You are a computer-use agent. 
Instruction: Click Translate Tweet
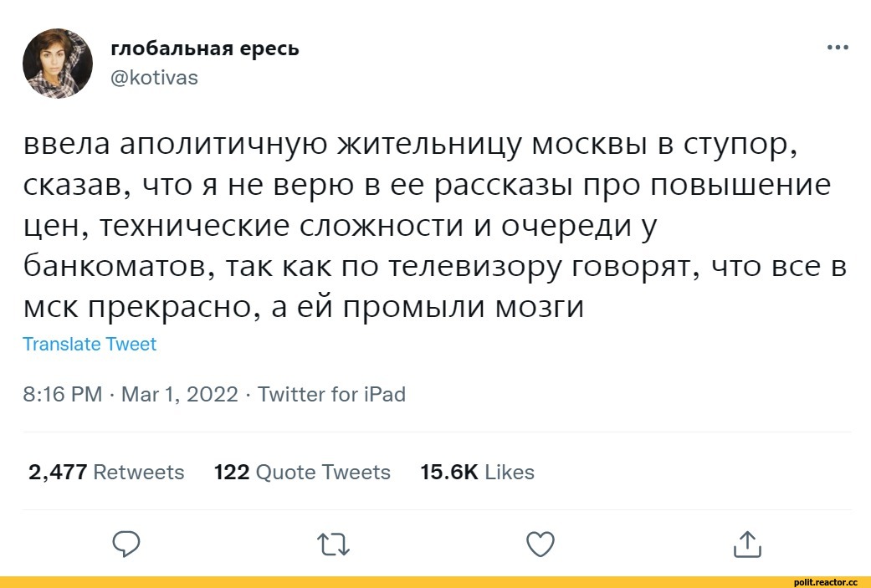coord(90,344)
